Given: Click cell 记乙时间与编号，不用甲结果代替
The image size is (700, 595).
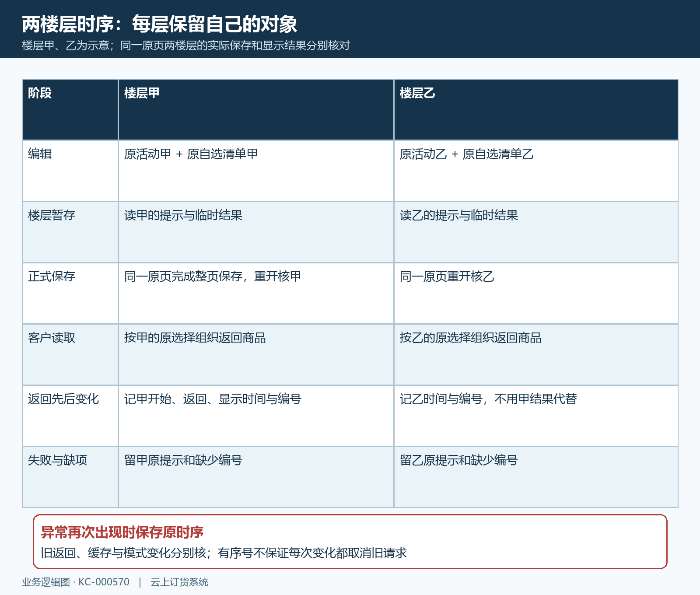Looking at the screenshot, I should [536, 416].
